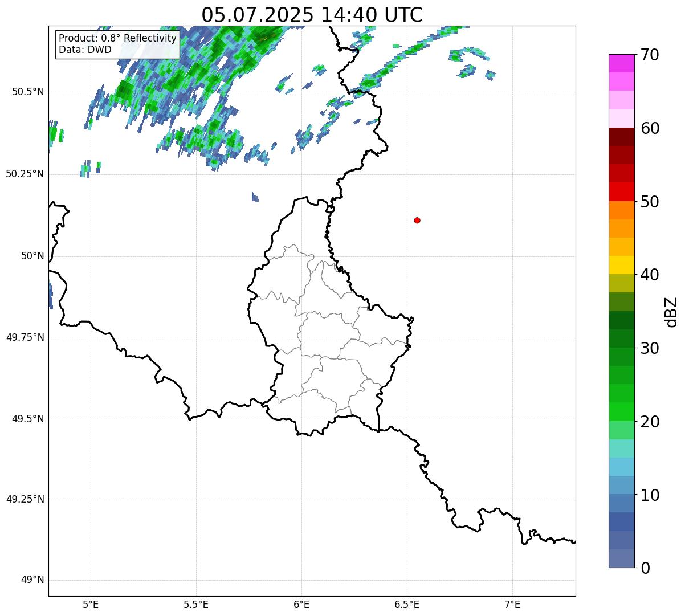685x616 pixels.
Task: Click the 50.5°N latitude label
Action: pyautogui.click(x=28, y=92)
